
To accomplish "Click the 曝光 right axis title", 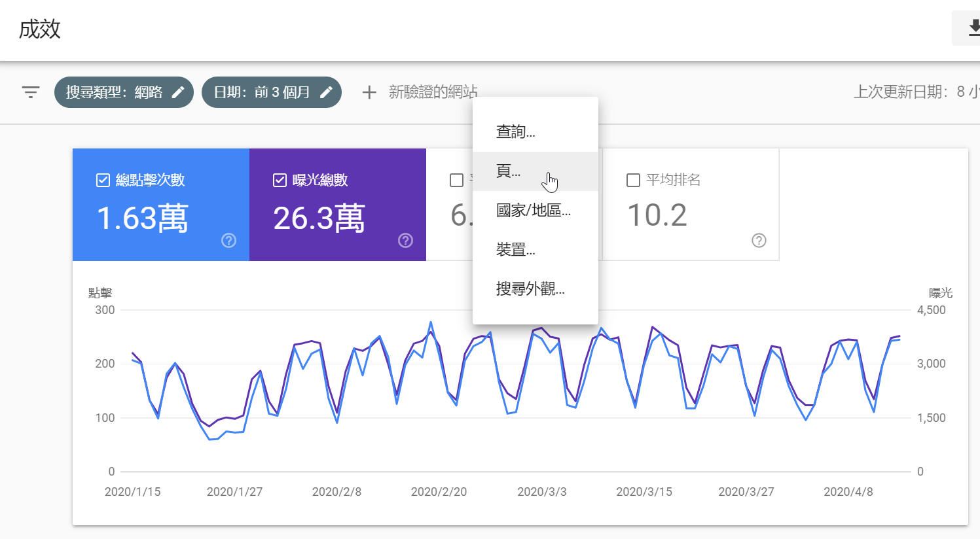I will [x=941, y=293].
